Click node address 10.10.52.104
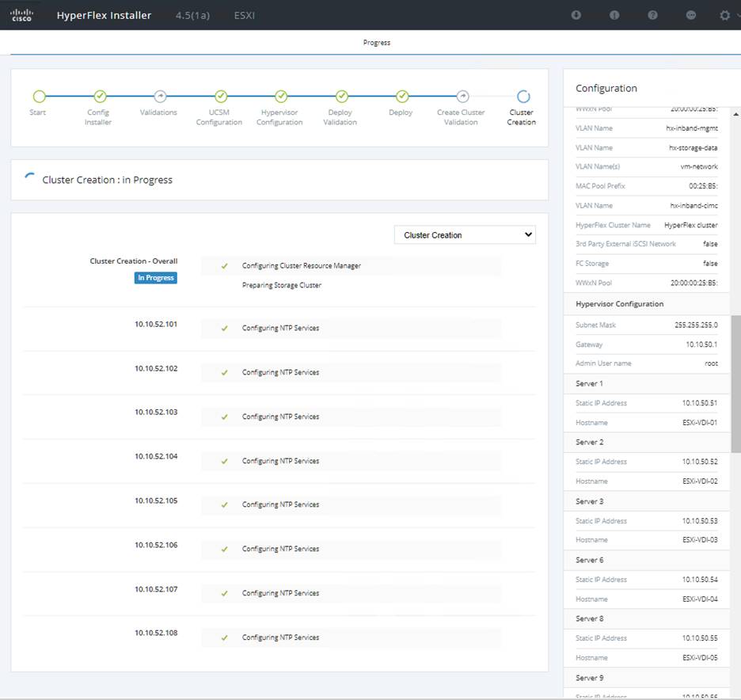The image size is (741, 700). [156, 456]
